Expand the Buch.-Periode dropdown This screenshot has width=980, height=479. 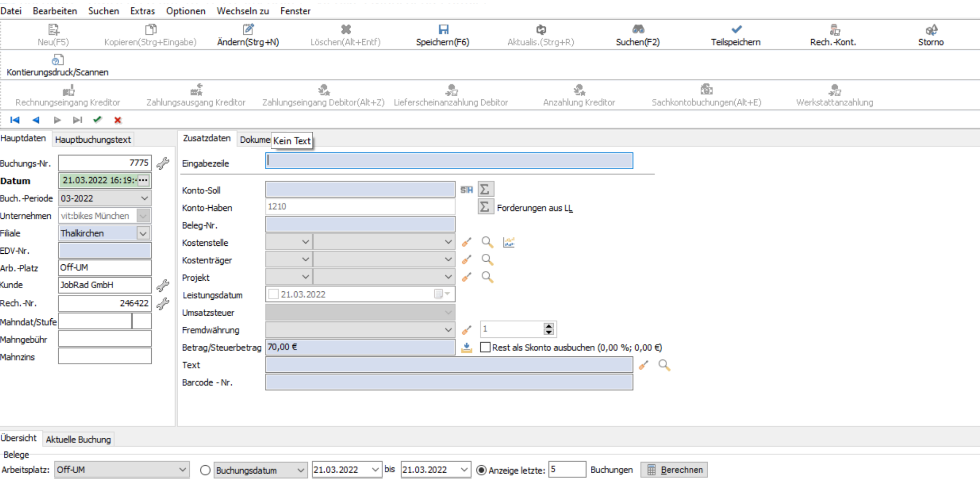[x=144, y=198]
